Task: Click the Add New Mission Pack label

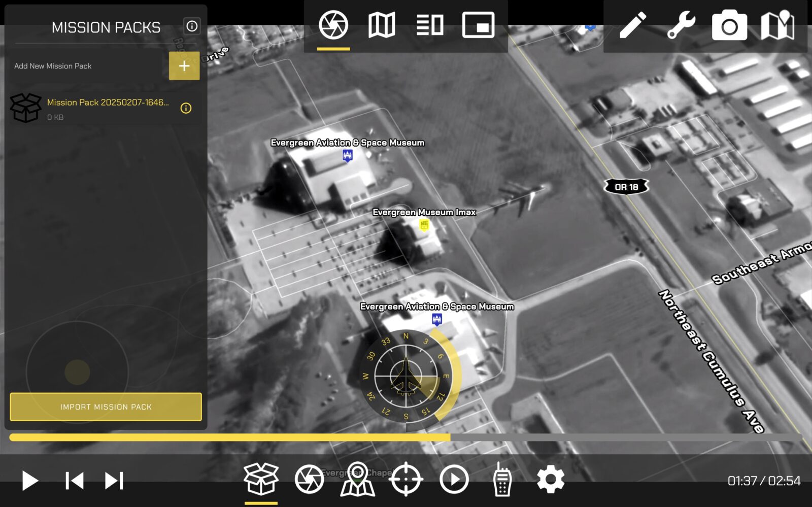Action: click(53, 66)
